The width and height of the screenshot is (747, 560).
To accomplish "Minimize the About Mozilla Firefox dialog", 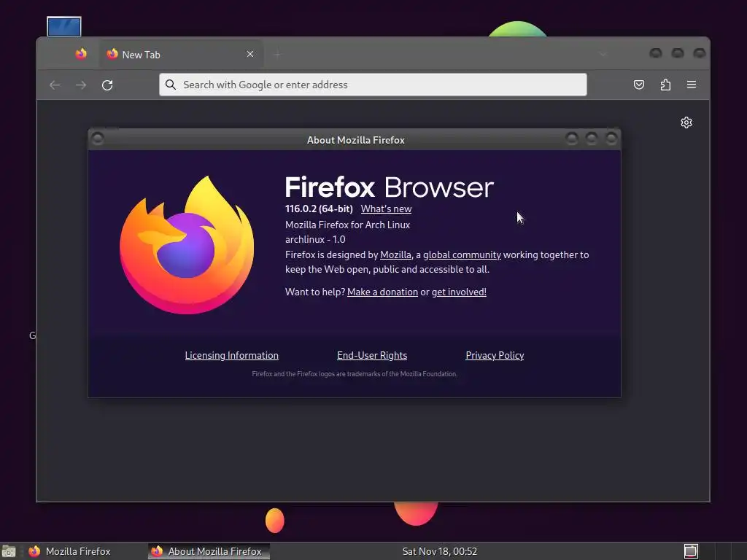I will pos(572,139).
